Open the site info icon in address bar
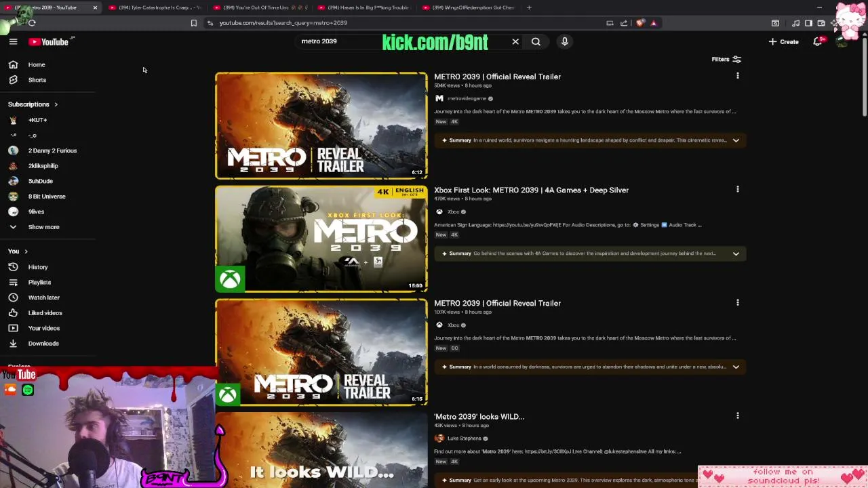Image resolution: width=868 pixels, height=488 pixels. point(210,23)
